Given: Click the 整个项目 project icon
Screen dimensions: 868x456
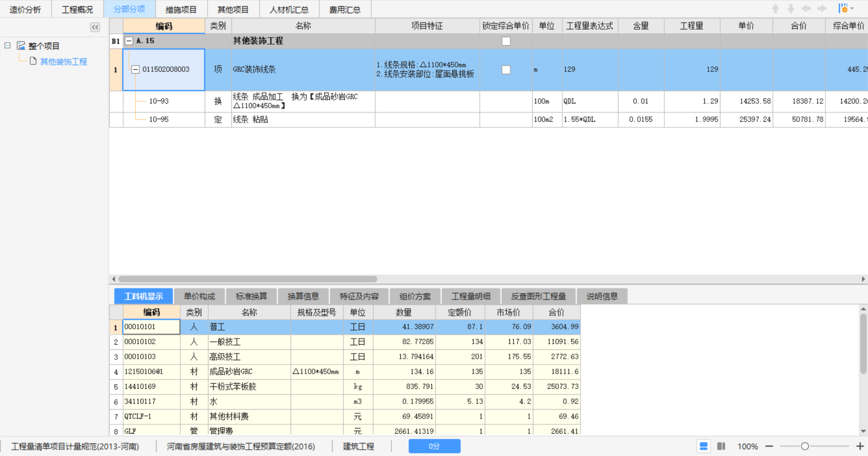Looking at the screenshot, I should click(x=21, y=46).
